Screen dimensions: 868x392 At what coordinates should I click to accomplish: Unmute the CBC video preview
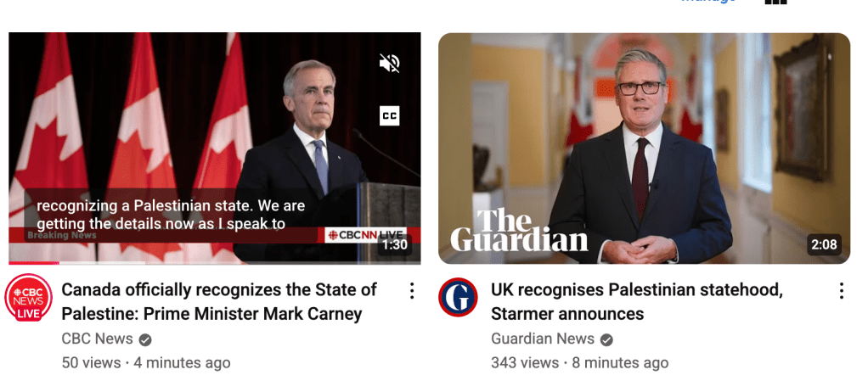[389, 64]
